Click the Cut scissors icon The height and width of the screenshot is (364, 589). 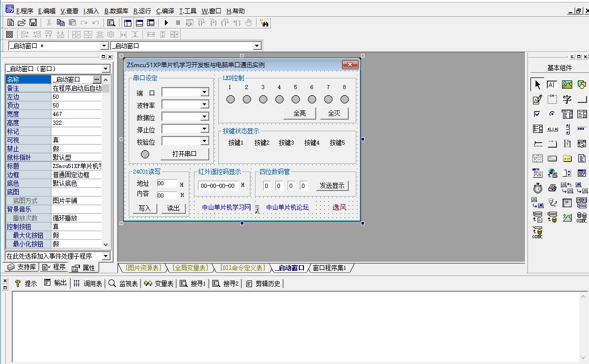click(49, 22)
